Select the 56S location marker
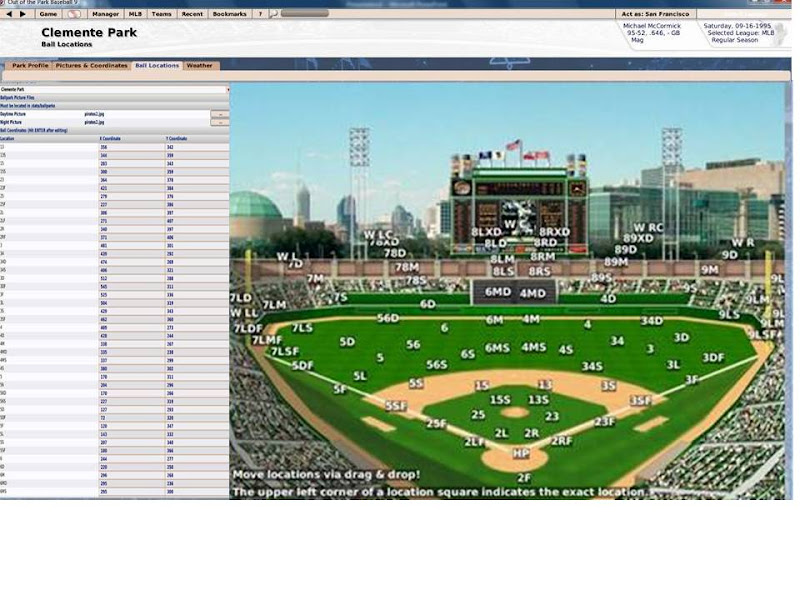Image resolution: width=800 pixels, height=600 pixels. coord(437,364)
